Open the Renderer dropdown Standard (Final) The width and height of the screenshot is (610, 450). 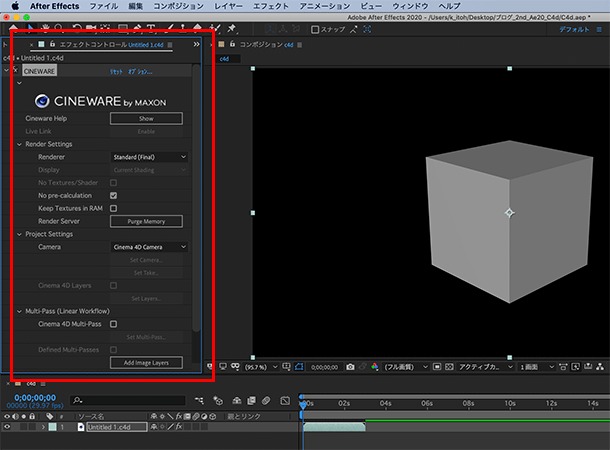click(149, 157)
